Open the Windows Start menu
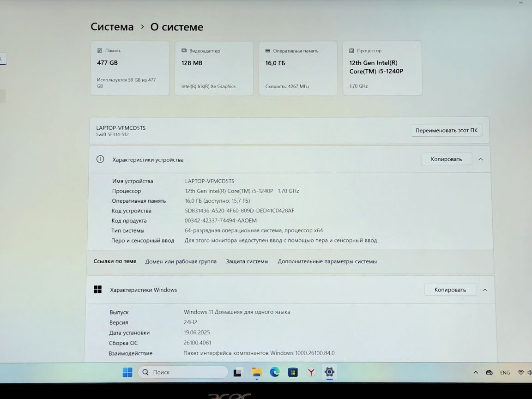The width and height of the screenshot is (532, 399). click(x=127, y=372)
